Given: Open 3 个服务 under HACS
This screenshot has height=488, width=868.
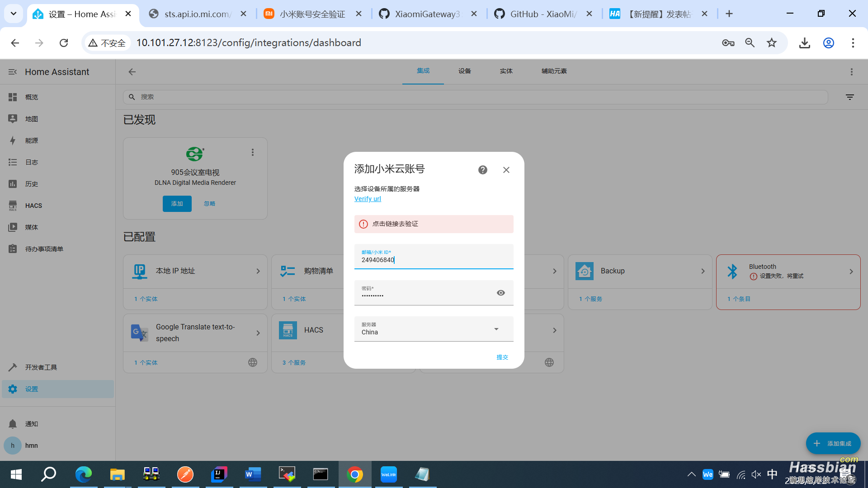Looking at the screenshot, I should (x=294, y=363).
